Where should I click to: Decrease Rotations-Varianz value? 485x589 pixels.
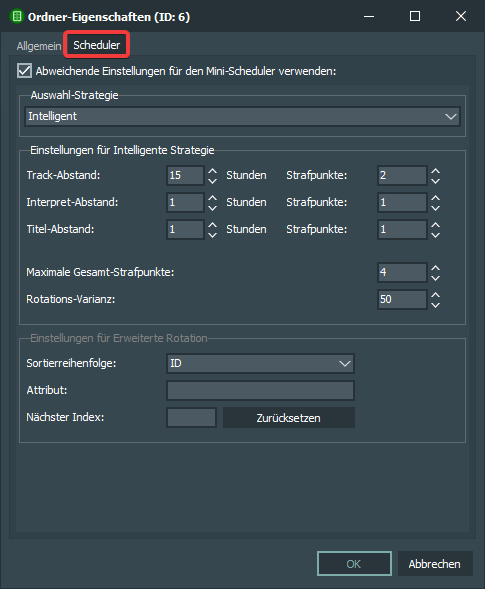[435, 305]
